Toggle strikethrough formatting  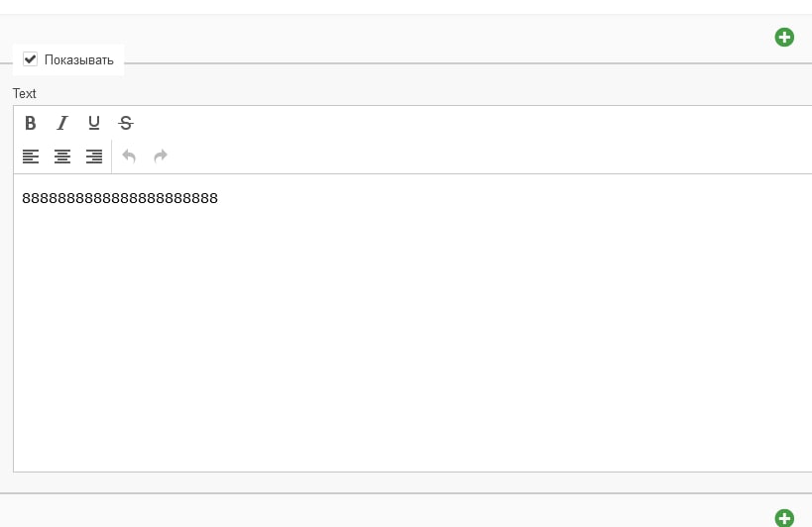tap(126, 123)
